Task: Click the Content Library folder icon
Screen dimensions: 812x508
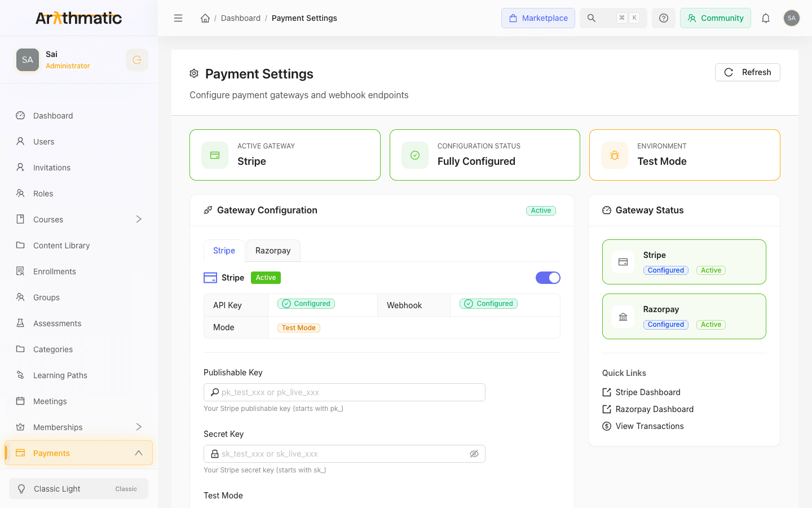Action: [x=20, y=245]
